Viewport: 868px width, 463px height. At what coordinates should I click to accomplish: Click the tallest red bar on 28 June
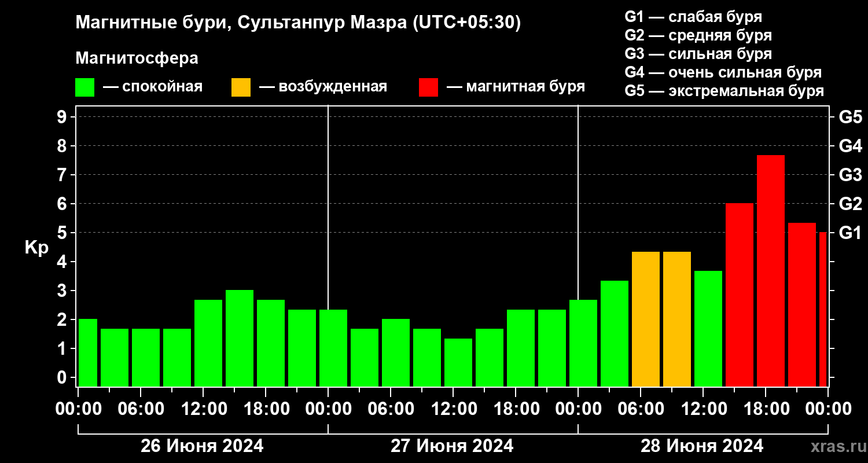(771, 271)
